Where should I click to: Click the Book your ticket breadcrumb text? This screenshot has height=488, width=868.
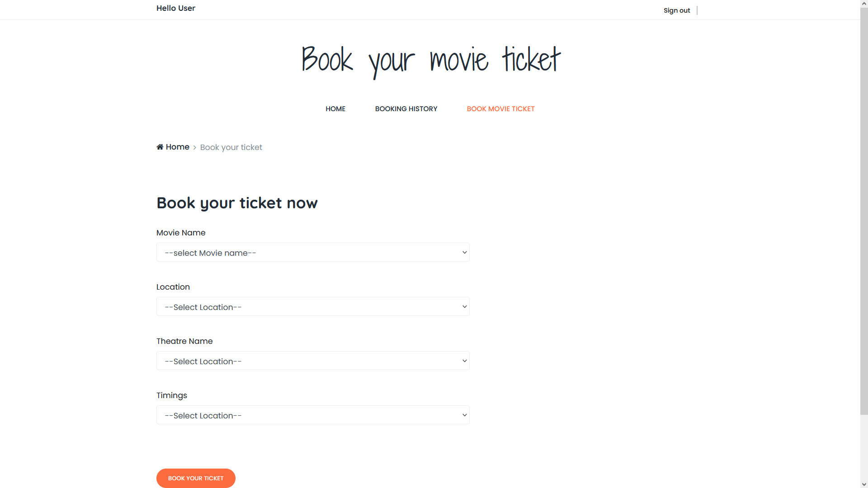(x=231, y=147)
